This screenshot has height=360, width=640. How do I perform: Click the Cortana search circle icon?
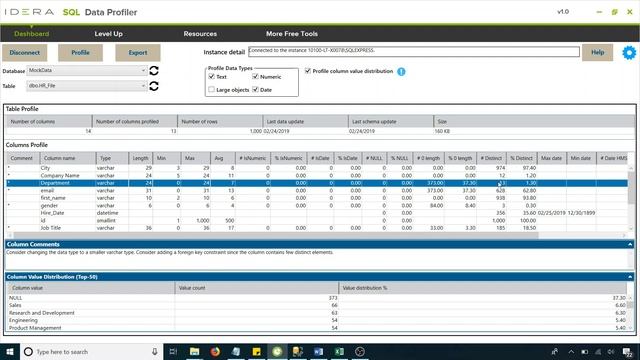(28, 351)
